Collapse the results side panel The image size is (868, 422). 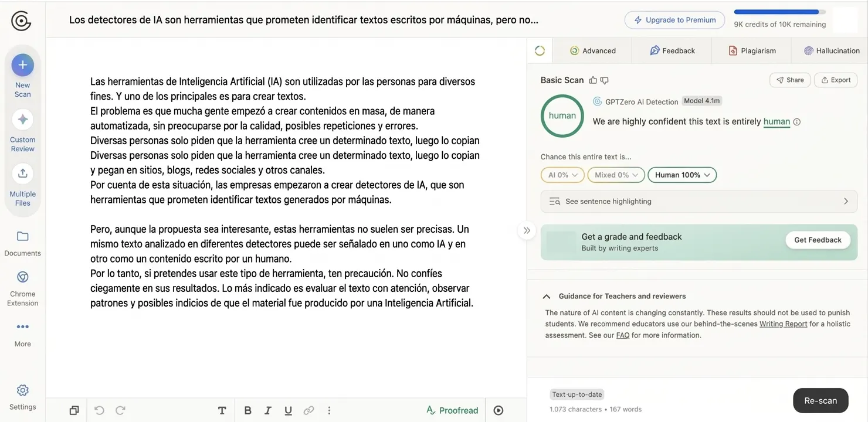(527, 230)
